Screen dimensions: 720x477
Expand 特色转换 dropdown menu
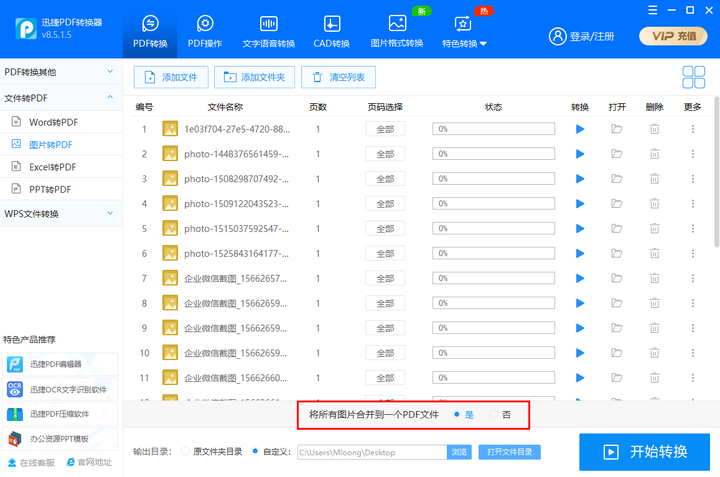click(x=464, y=31)
